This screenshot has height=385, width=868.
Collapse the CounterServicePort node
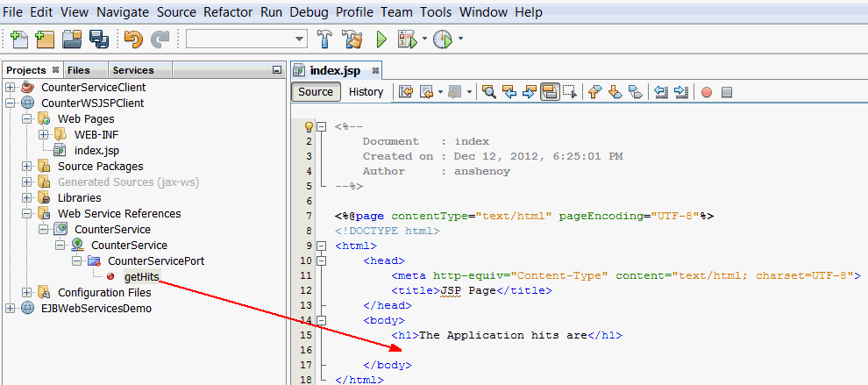[x=76, y=261]
